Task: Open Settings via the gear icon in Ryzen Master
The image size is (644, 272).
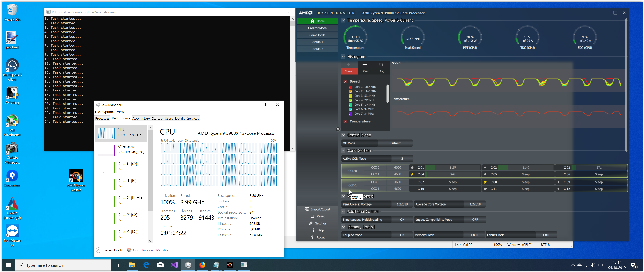Action: (x=311, y=223)
